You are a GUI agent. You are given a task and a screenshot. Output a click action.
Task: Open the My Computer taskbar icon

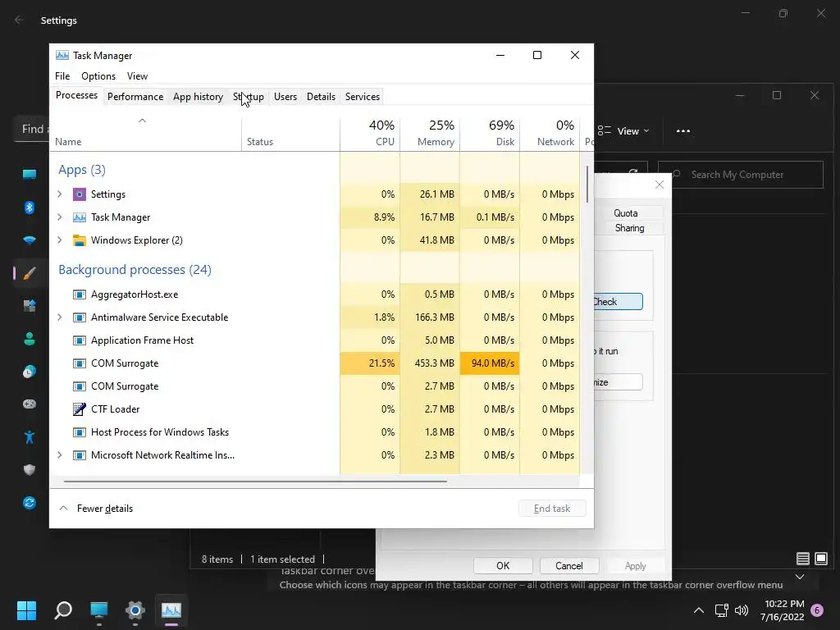tap(99, 610)
